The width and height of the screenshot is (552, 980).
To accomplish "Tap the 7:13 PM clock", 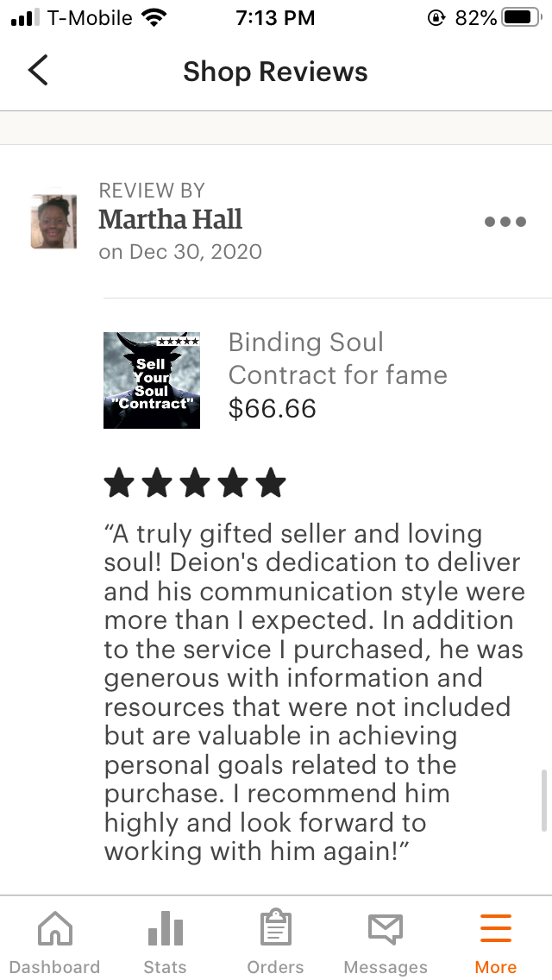I will click(x=275, y=18).
